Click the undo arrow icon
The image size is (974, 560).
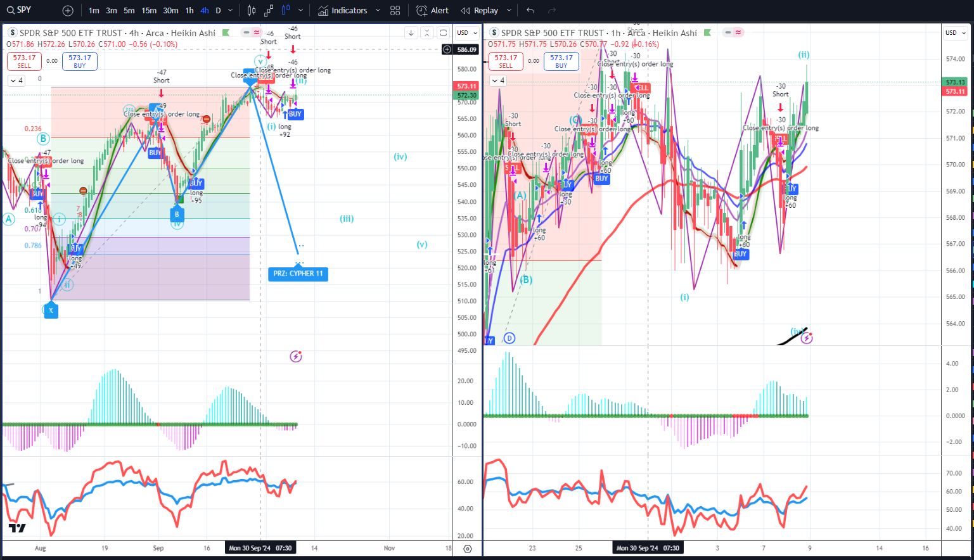click(530, 11)
